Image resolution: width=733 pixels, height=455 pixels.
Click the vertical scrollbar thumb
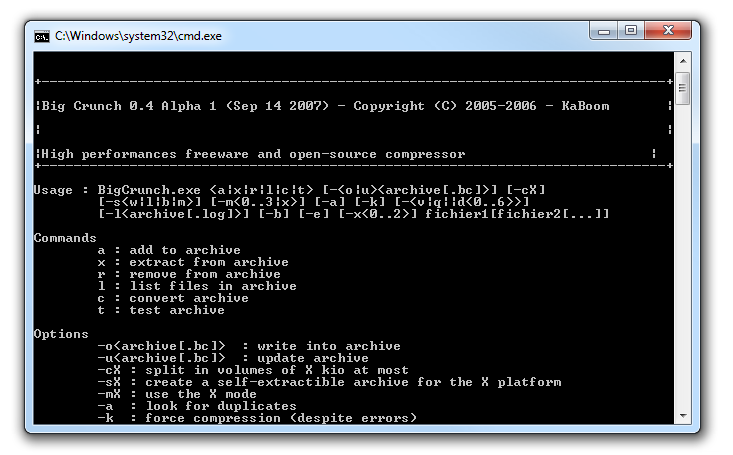[683, 88]
